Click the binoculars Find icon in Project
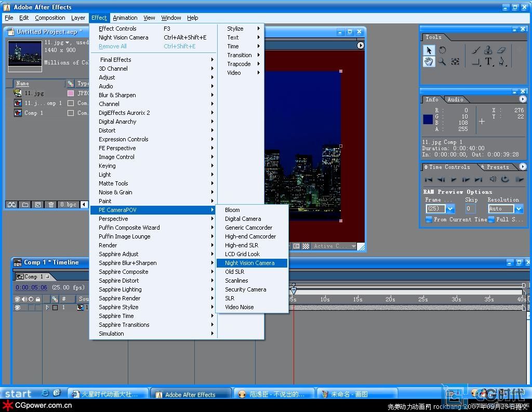 tap(12, 204)
